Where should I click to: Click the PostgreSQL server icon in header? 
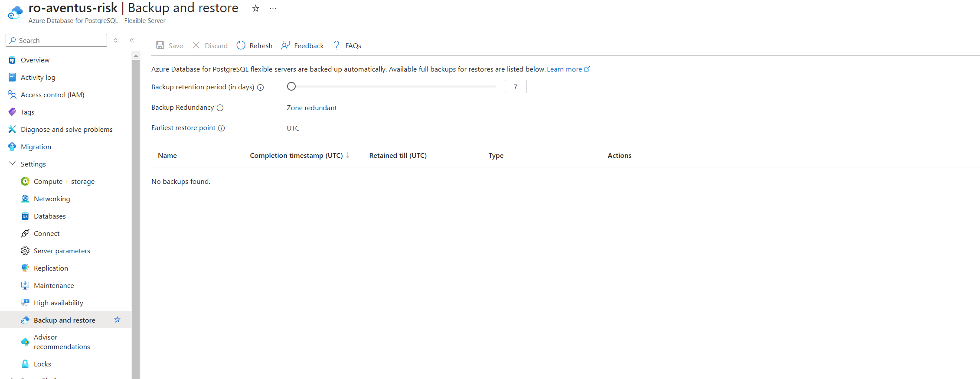(x=15, y=13)
